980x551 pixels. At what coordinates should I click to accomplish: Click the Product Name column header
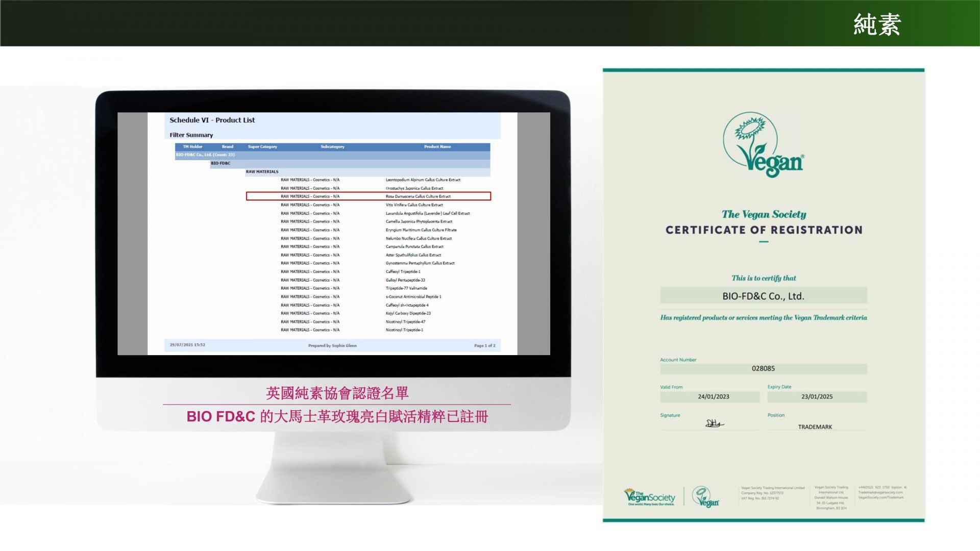point(437,147)
